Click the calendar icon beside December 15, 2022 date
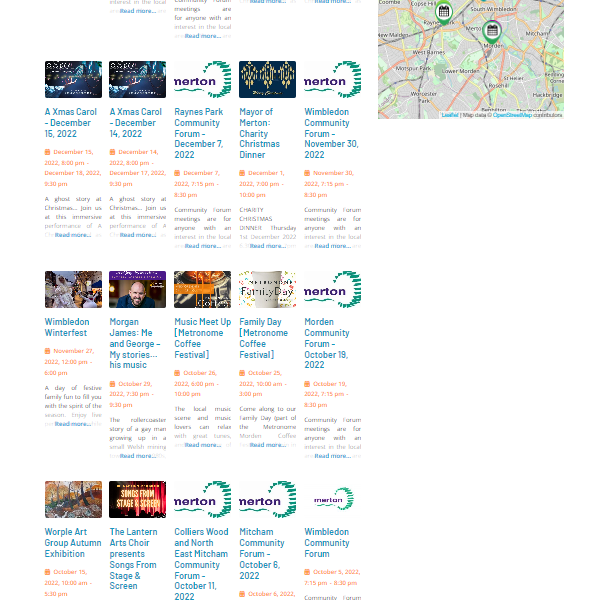This screenshot has width=589, height=600. point(47,152)
